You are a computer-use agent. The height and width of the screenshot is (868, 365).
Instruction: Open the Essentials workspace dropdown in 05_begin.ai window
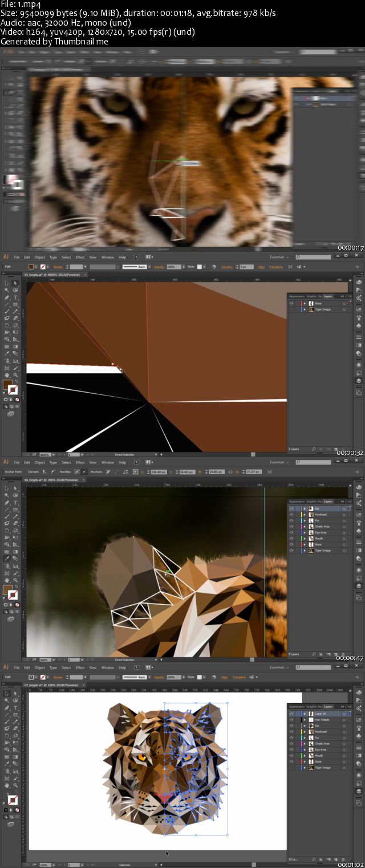tap(279, 257)
